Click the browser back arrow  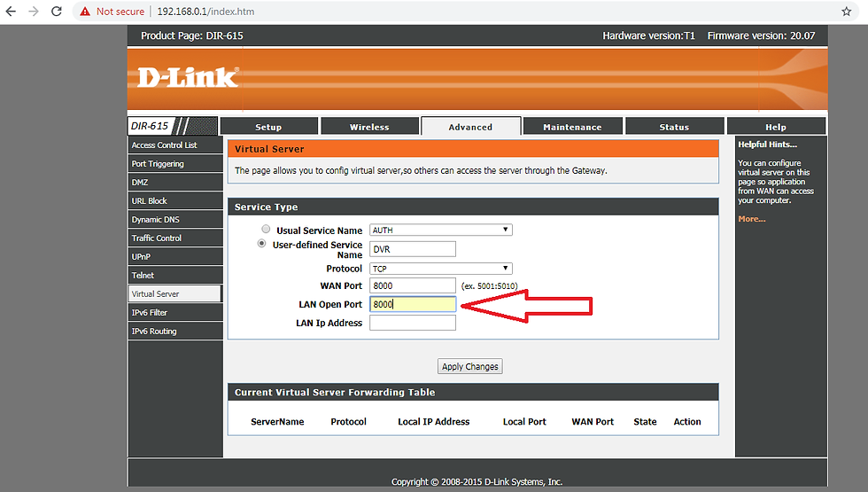(x=11, y=11)
